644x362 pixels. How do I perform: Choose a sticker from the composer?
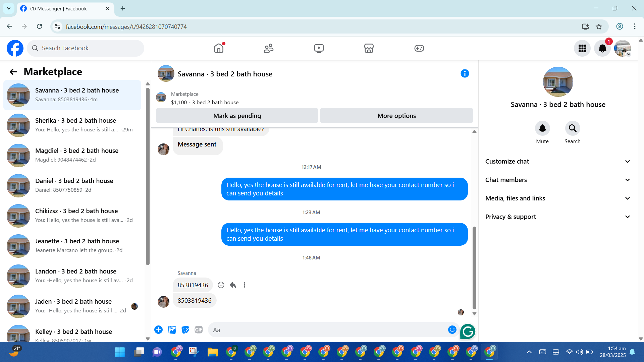tap(185, 330)
